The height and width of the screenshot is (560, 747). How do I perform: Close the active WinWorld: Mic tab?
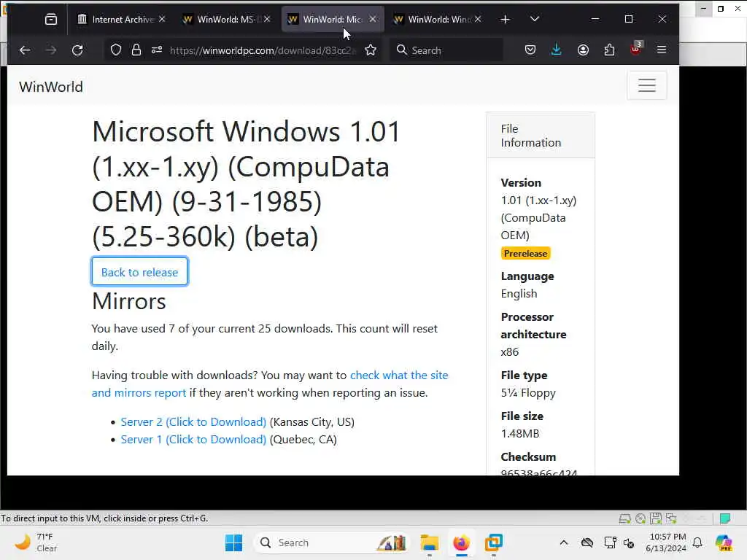coord(373,19)
